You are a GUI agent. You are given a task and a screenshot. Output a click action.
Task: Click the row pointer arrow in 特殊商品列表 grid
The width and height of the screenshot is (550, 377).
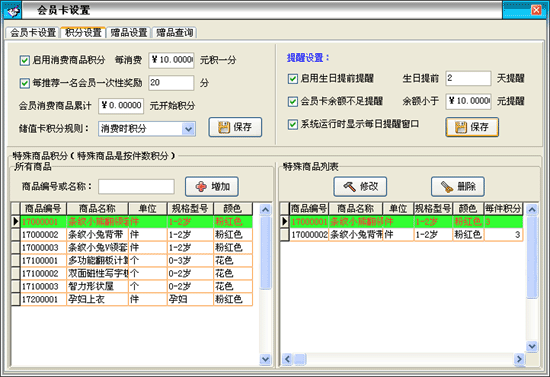point(285,221)
